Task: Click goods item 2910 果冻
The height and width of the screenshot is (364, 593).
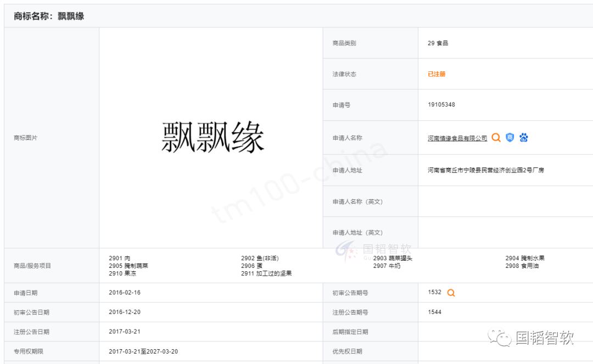Action: (x=122, y=273)
